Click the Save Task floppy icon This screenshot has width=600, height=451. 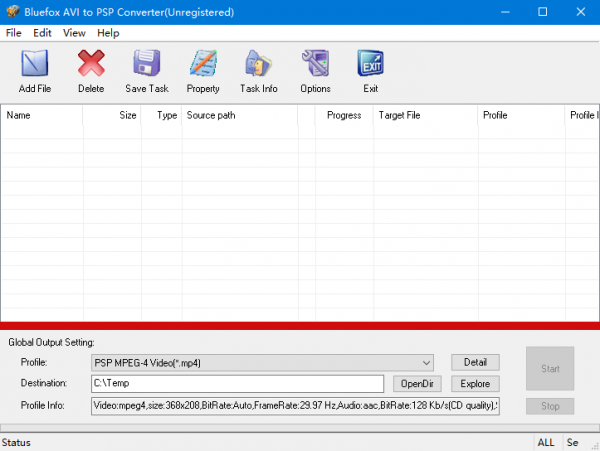pos(147,63)
